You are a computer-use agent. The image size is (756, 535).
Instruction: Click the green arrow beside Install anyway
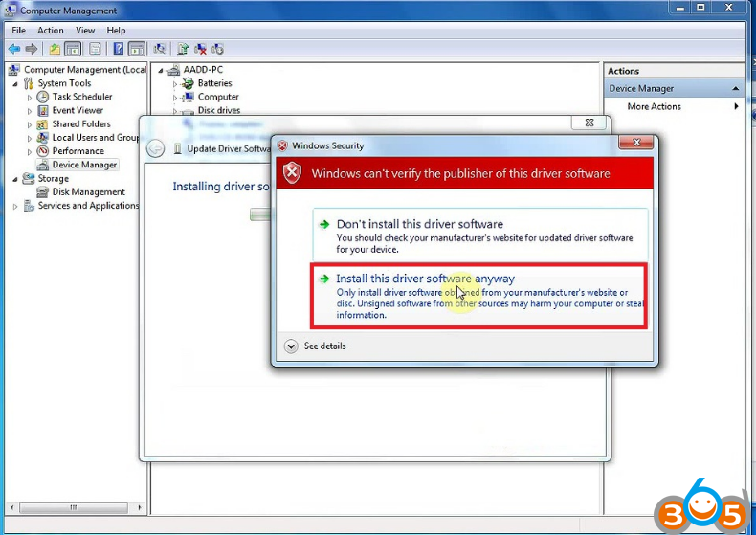pyautogui.click(x=324, y=279)
